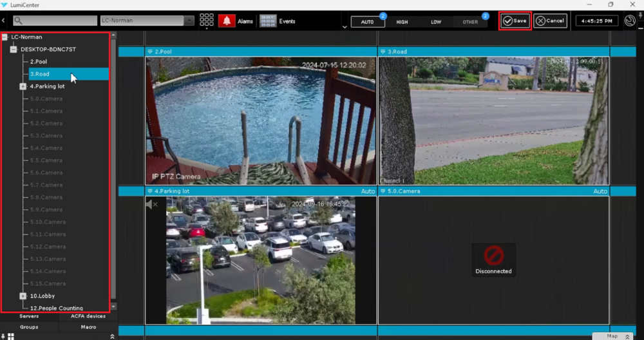Switch to the ACFA devices tab

point(88,316)
